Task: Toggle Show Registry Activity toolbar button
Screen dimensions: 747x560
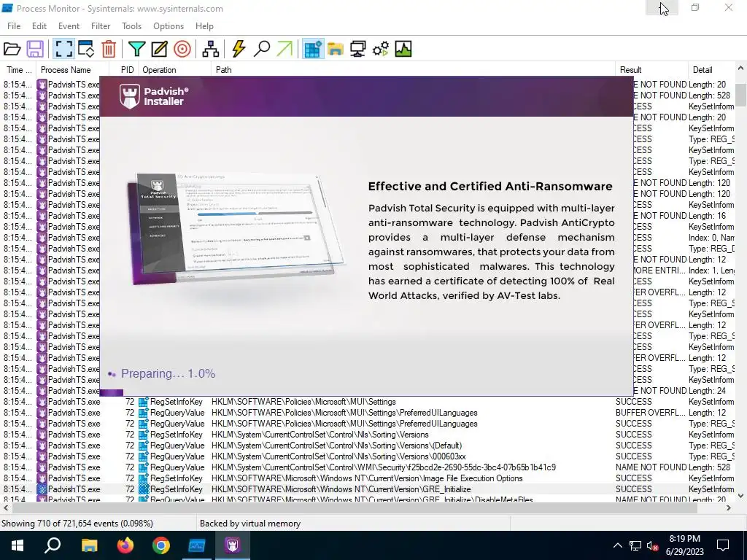Action: point(313,49)
